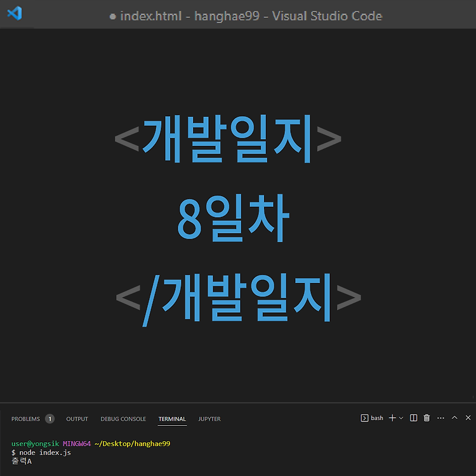Click the 8일차 heading text

point(234,218)
